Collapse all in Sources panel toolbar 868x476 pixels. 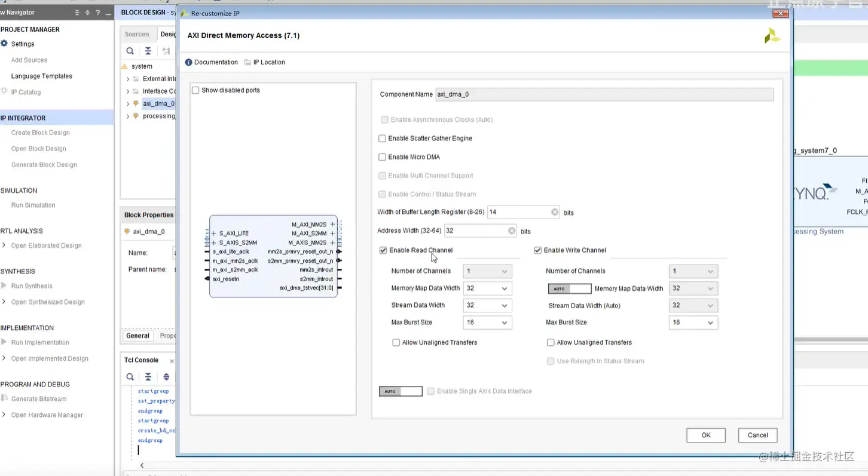coord(148,51)
